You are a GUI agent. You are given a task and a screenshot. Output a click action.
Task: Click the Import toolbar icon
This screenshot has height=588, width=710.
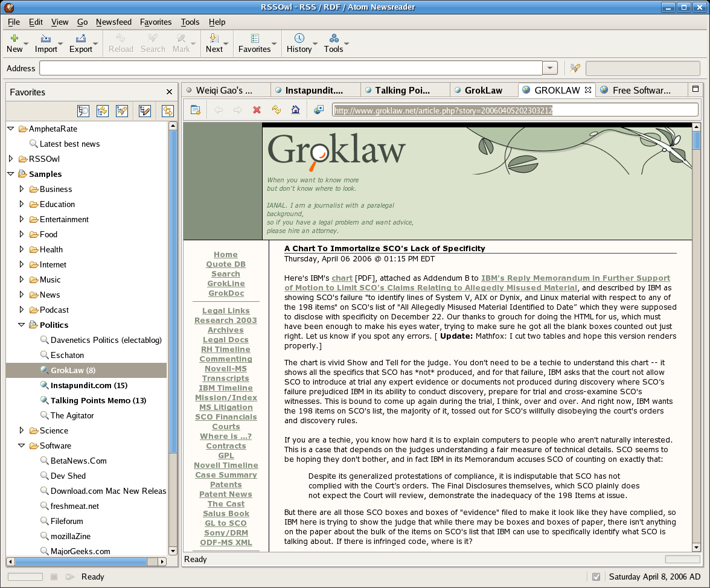(46, 39)
